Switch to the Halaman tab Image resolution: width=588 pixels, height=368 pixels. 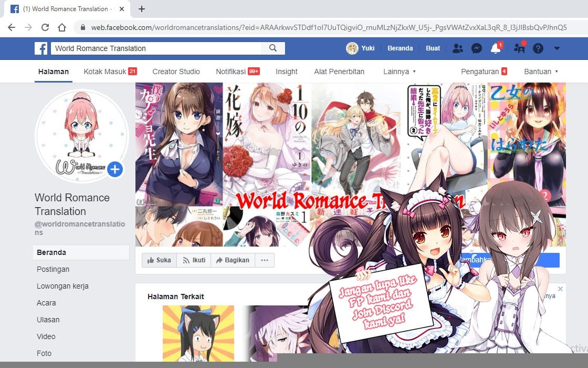pos(54,71)
